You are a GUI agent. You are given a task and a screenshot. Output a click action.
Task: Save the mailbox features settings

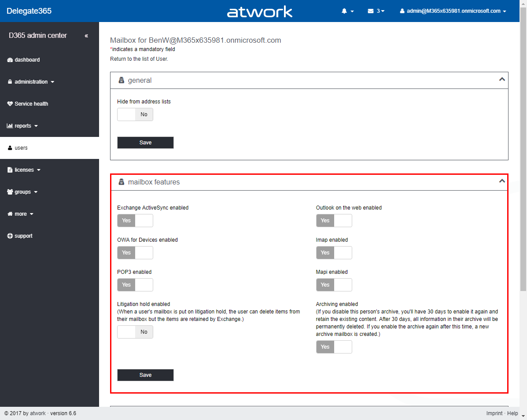pyautogui.click(x=145, y=375)
